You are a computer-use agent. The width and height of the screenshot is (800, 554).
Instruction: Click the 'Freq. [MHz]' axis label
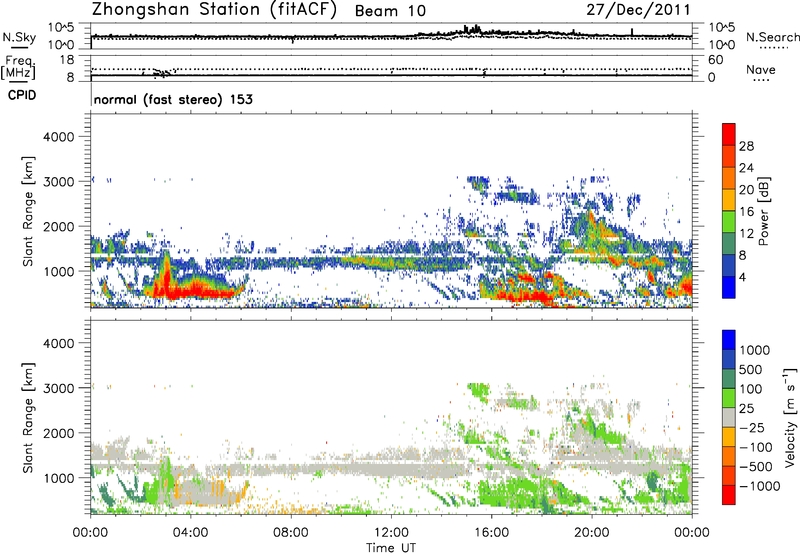(18, 67)
